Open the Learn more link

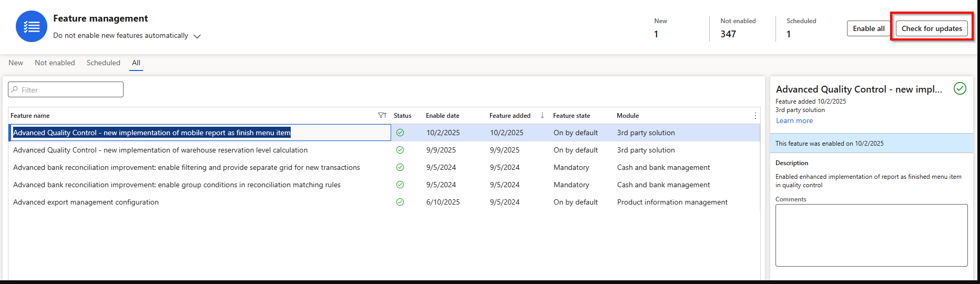pos(794,120)
